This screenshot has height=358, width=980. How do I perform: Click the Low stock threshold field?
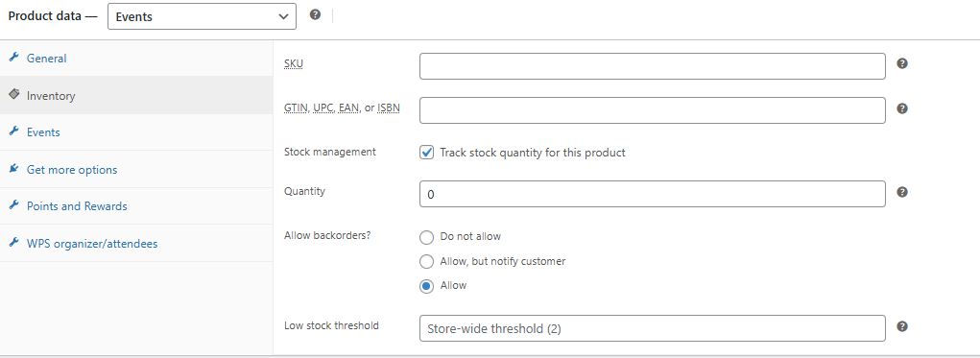pos(653,328)
